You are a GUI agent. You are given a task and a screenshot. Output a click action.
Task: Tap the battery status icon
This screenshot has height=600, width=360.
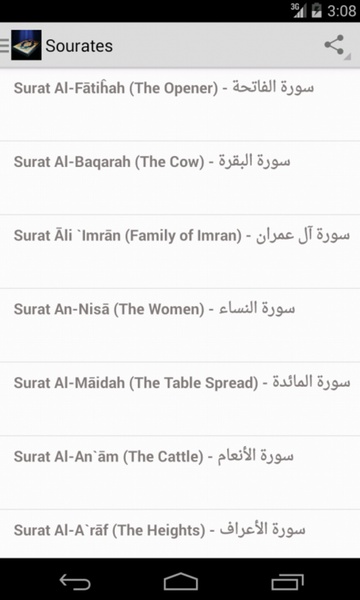click(317, 10)
